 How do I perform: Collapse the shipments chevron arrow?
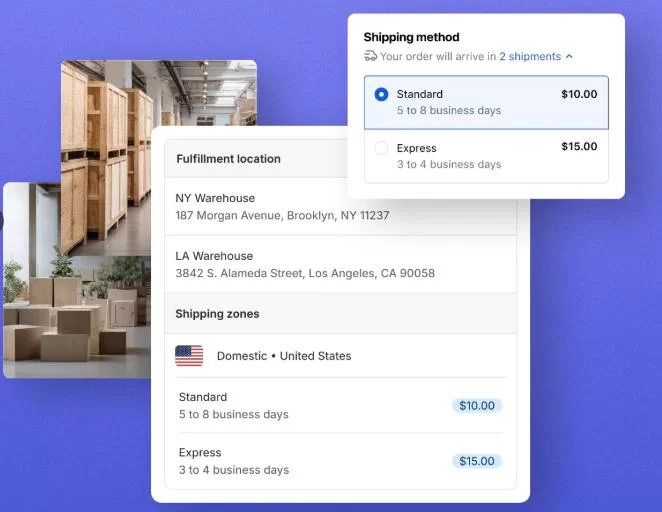(x=569, y=56)
